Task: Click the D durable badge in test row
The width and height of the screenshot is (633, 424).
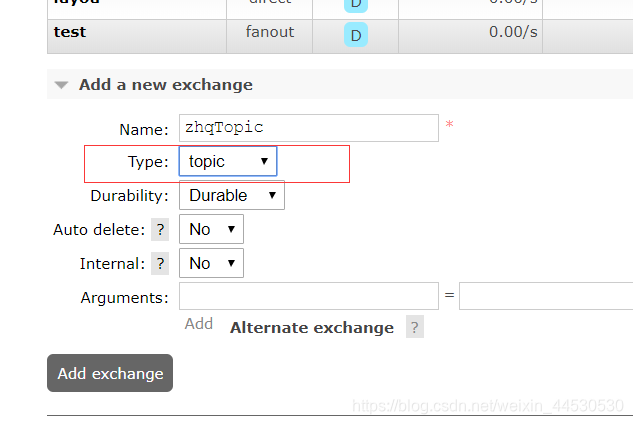Action: [x=356, y=35]
